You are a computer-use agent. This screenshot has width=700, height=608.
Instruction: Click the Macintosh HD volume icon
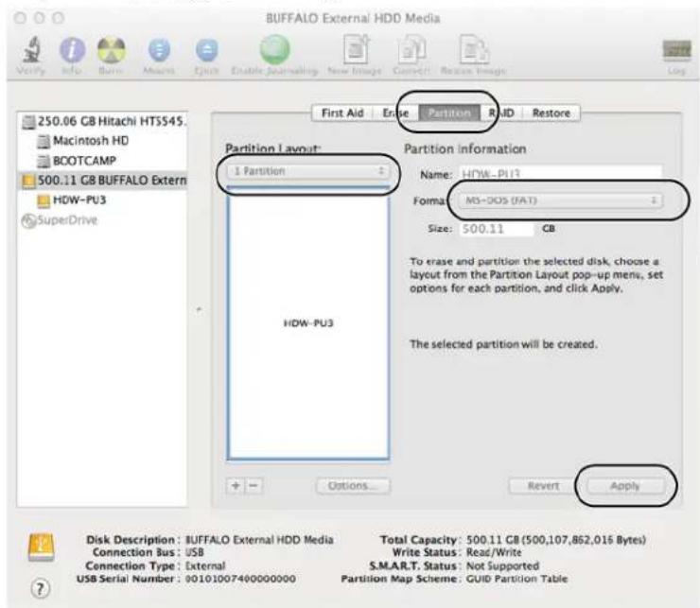[x=44, y=142]
